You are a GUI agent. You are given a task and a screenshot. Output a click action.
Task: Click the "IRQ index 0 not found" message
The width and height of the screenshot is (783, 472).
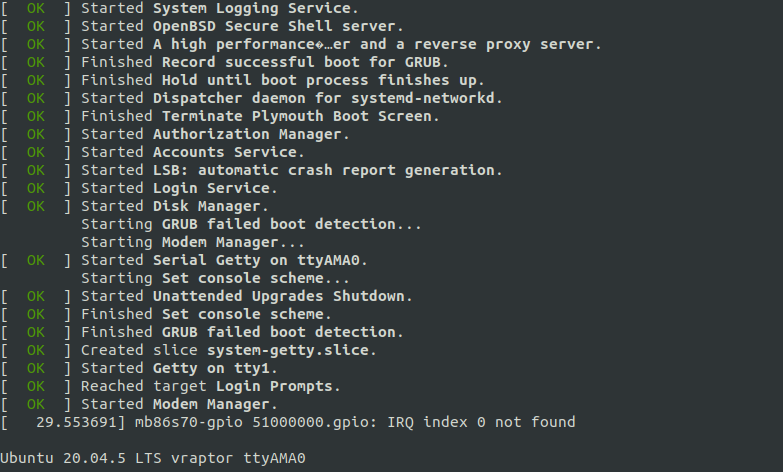(x=481, y=422)
